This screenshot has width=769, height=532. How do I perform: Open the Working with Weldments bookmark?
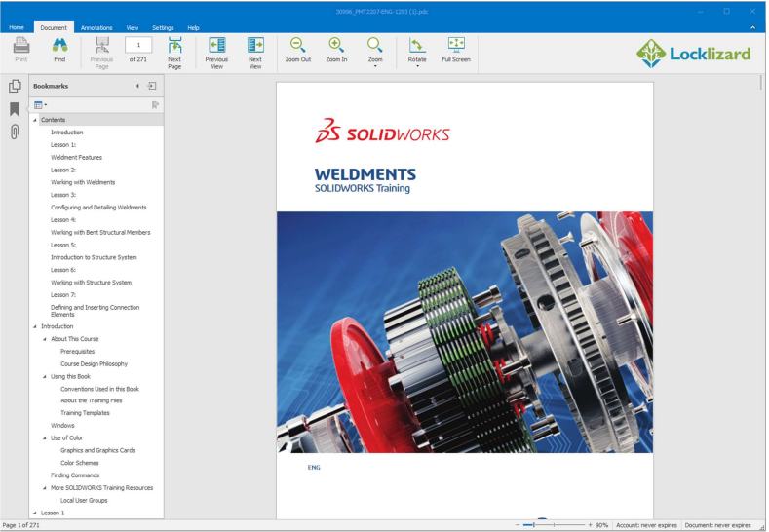tap(83, 182)
